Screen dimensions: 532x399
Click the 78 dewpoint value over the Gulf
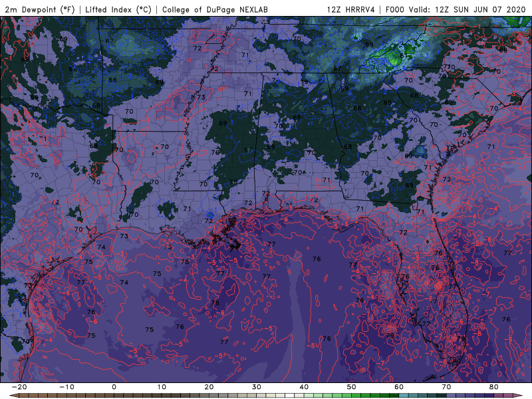(x=215, y=303)
